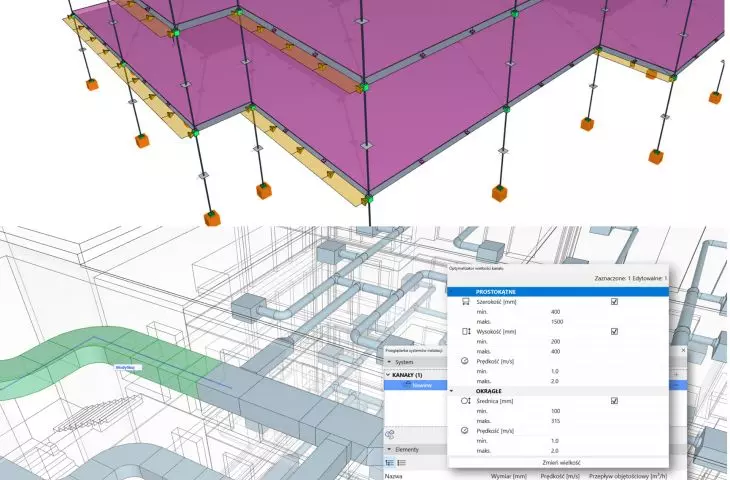
Task: Click the Średnica diameter icon
Action: point(466,401)
